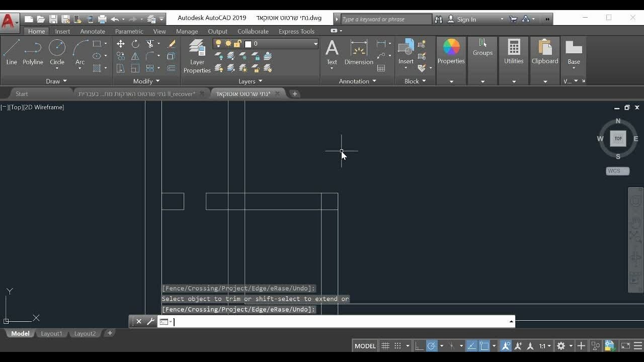The width and height of the screenshot is (644, 362).
Task: Select the Trim scissors tool
Action: pyautogui.click(x=150, y=44)
